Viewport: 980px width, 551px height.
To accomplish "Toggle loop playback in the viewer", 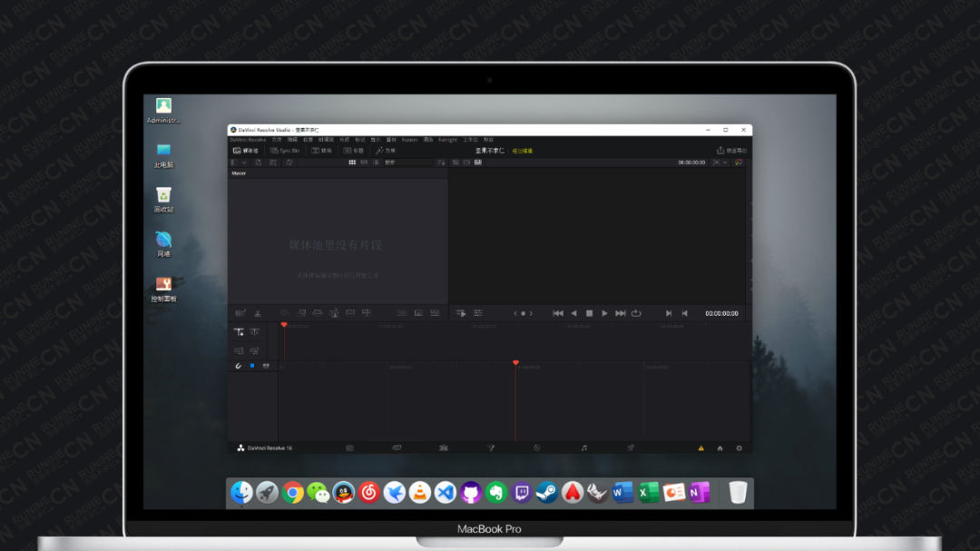I will [634, 312].
